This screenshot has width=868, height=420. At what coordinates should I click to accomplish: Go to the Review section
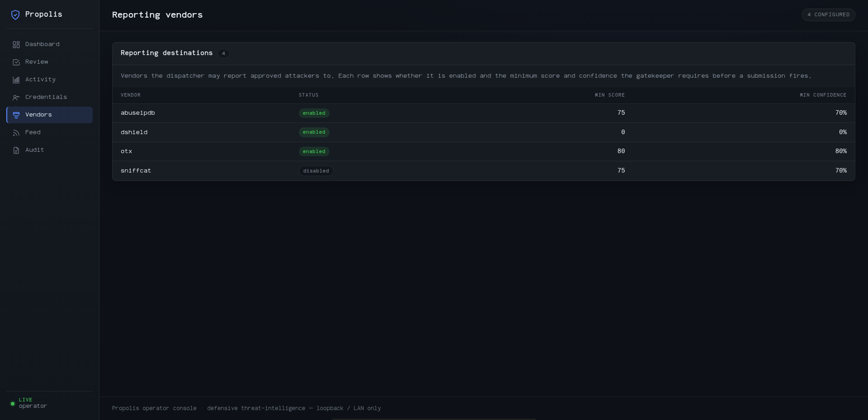(x=49, y=62)
